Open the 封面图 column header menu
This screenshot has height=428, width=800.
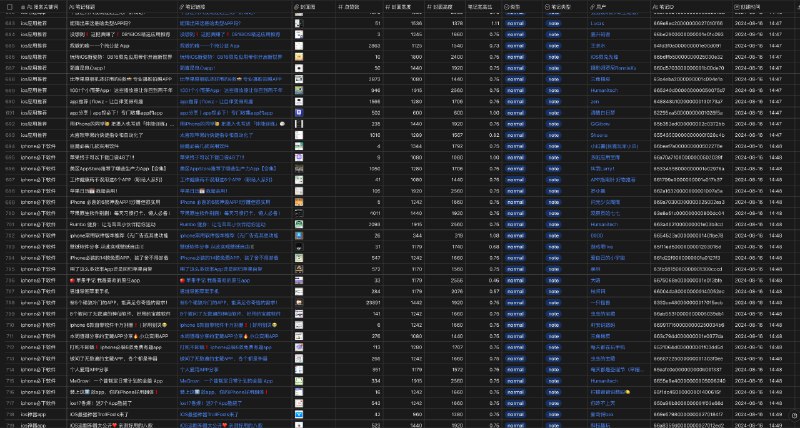312,7
